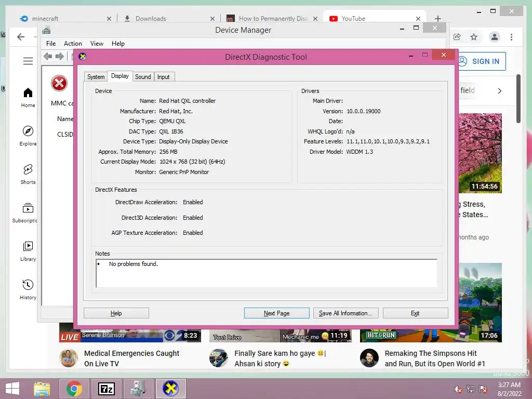Screen dimensions: 532x399
Task: Click the Action Center flag tray icon
Action: (x=483, y=389)
